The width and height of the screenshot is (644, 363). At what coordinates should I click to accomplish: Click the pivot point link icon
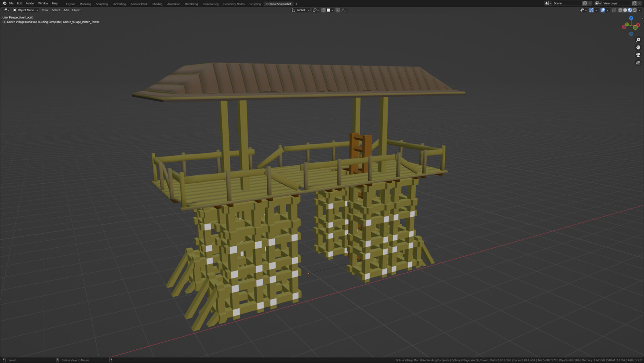315,10
